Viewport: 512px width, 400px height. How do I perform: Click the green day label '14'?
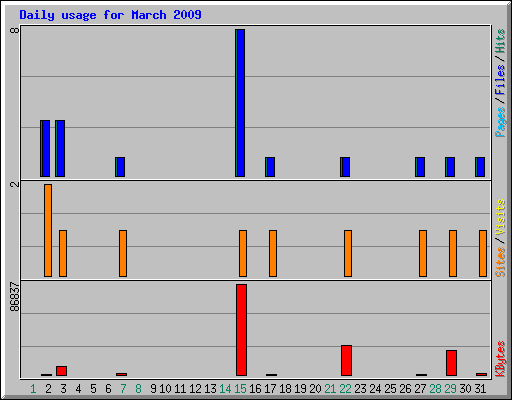click(x=225, y=389)
